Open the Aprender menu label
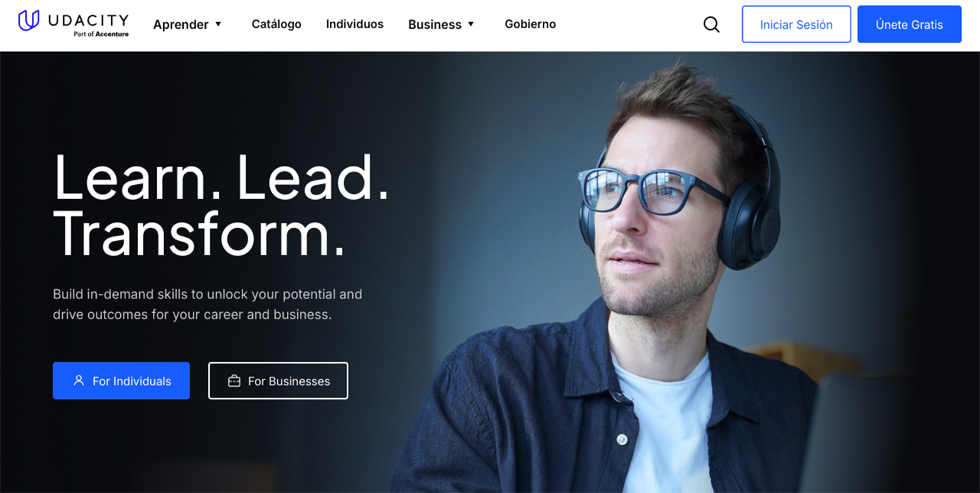The image size is (980, 493). click(181, 24)
